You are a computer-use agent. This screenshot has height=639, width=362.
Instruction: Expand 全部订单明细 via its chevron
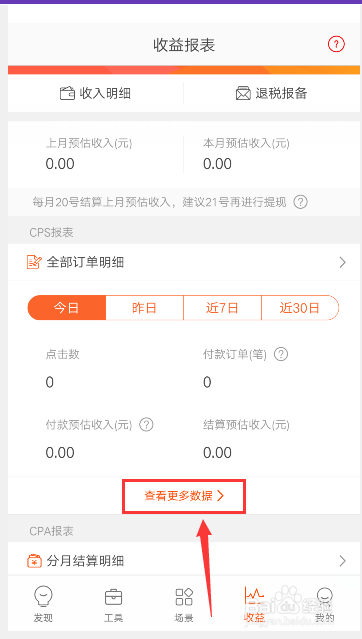[x=342, y=262]
